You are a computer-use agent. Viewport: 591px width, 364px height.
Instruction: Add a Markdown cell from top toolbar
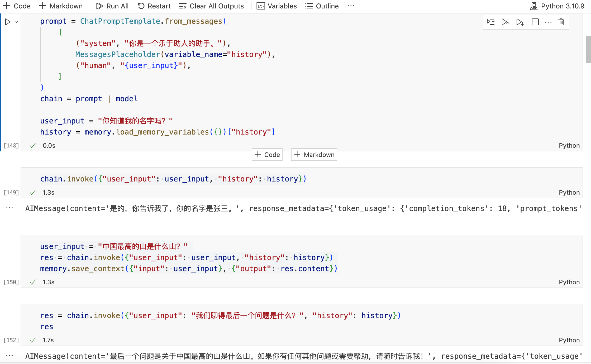coord(61,6)
